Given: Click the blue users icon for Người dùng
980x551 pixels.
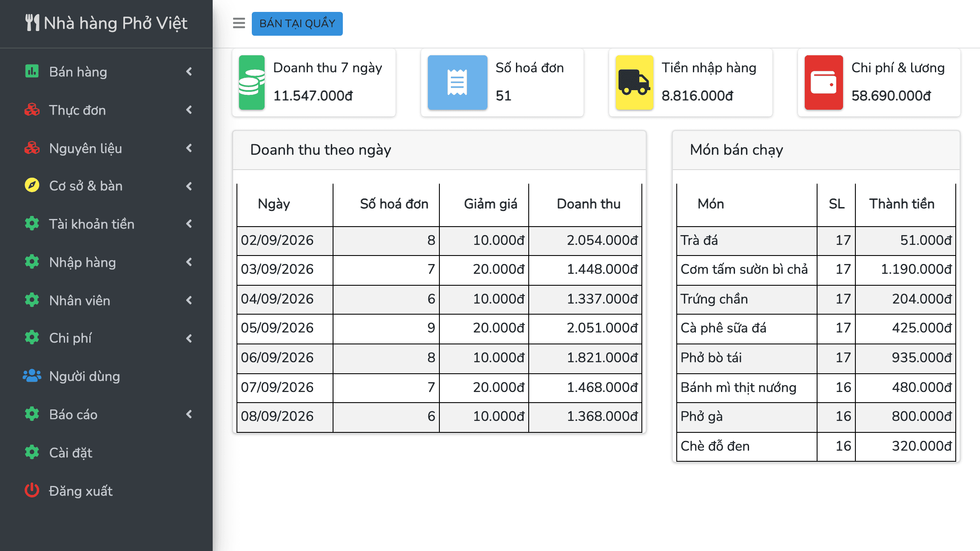Looking at the screenshot, I should [32, 376].
